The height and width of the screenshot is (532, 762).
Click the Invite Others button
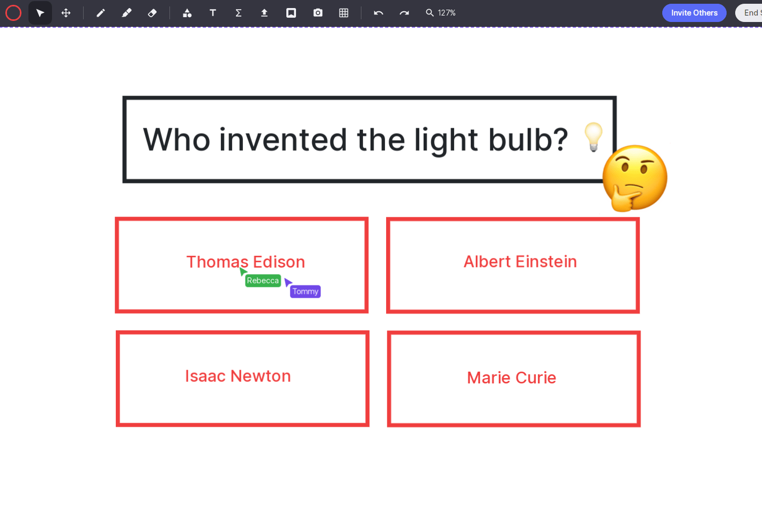pos(694,13)
